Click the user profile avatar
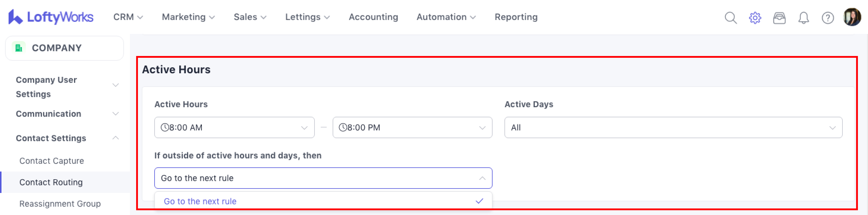 [x=852, y=17]
